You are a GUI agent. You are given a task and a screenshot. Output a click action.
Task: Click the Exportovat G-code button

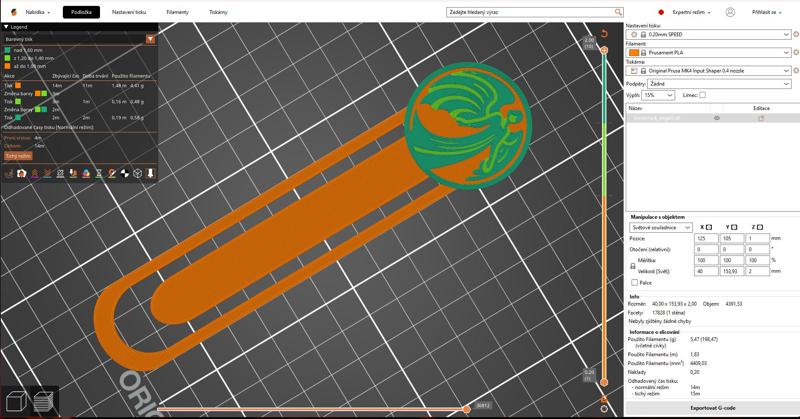(712, 408)
